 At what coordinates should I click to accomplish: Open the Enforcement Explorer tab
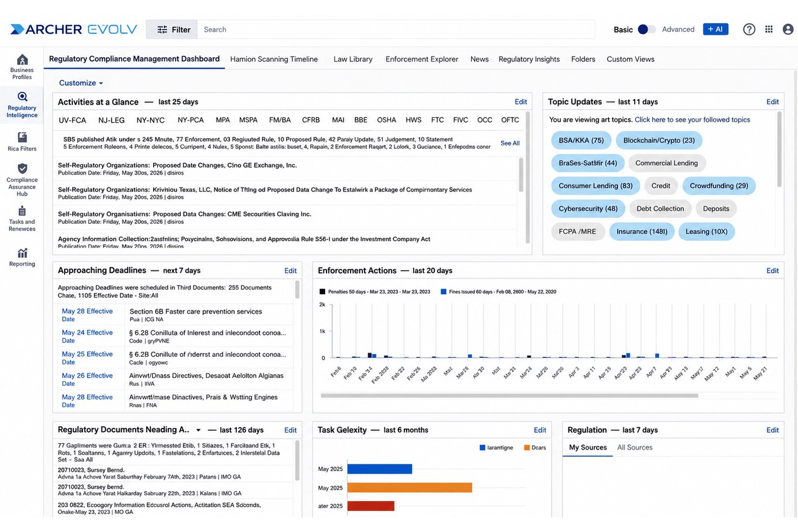[x=422, y=59]
